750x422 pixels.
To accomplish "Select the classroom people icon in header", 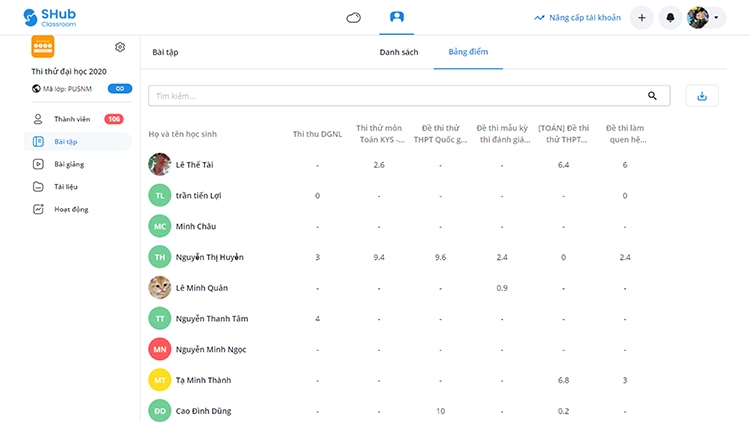I will pos(397,17).
